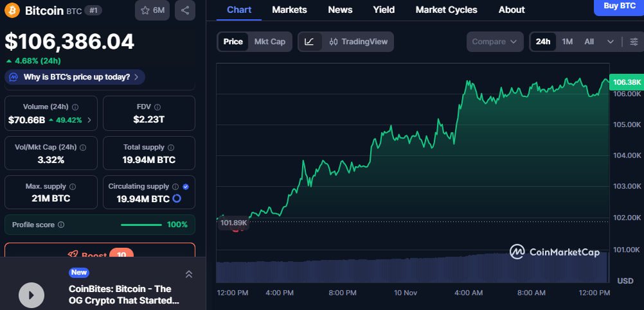
Task: Open the Markets tab
Action: click(289, 10)
